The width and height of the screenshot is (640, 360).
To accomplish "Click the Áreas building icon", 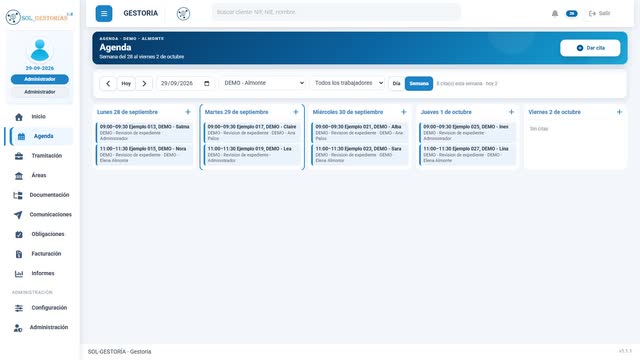I will pyautogui.click(x=19, y=176).
